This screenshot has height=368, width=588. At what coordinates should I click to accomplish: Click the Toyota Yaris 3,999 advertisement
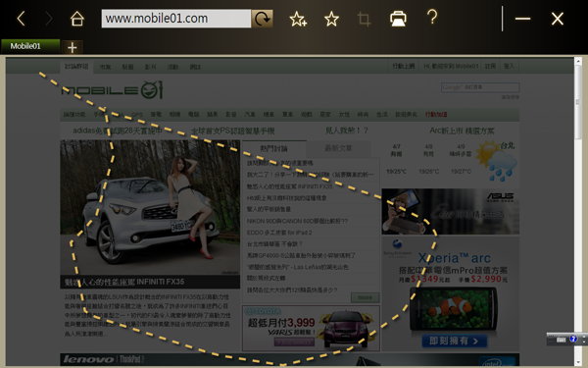pos(311,328)
